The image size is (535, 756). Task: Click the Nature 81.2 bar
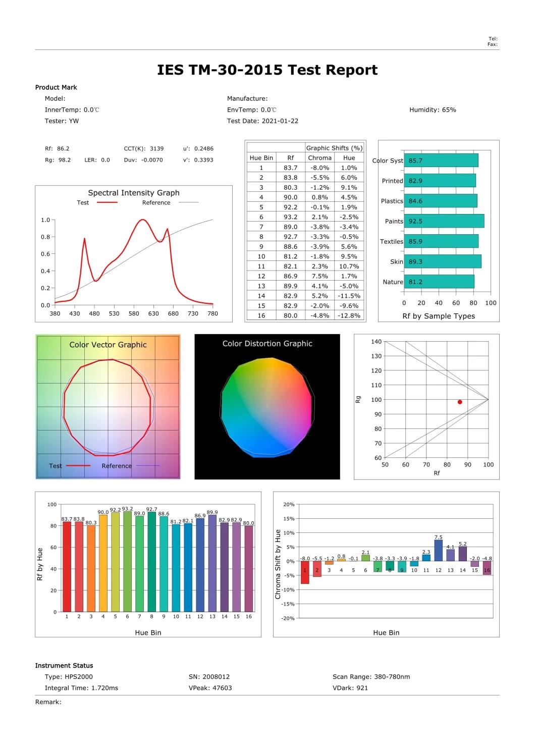click(439, 282)
